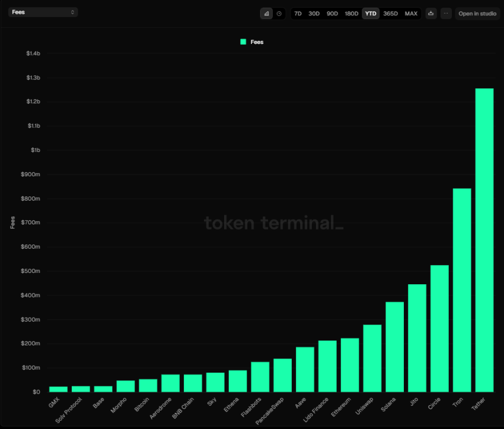
Task: Select the 180D tab
Action: [x=351, y=13]
